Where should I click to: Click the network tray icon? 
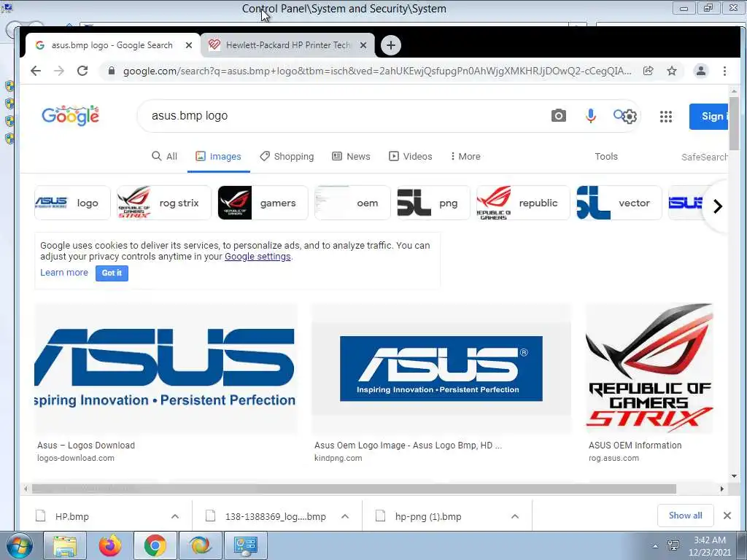coord(673,545)
